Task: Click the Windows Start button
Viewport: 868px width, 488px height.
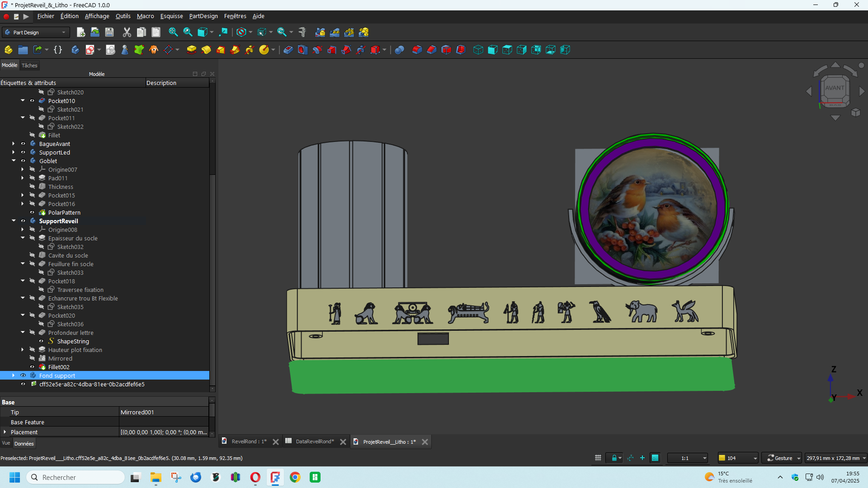Action: [x=14, y=477]
